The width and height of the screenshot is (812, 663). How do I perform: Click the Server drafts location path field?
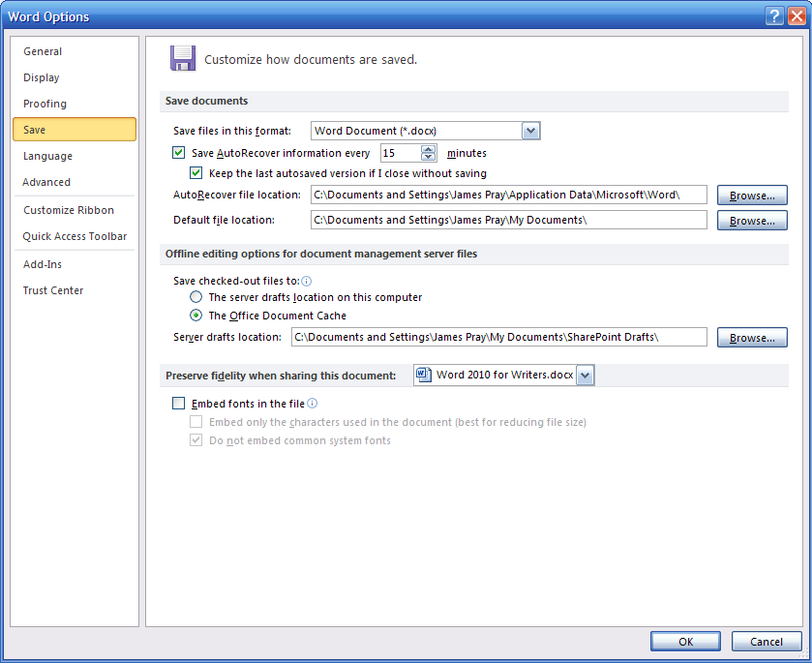click(499, 337)
